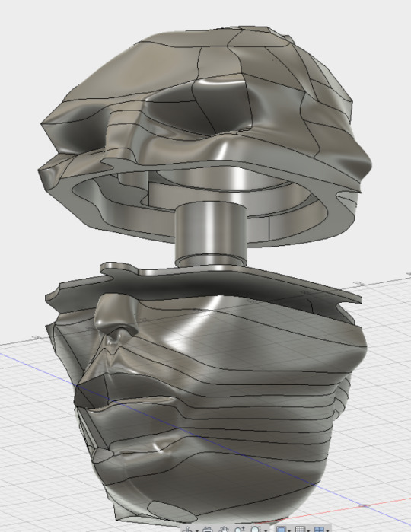Activate the Zoom magnifier tool
The image size is (411, 532).
(x=240, y=529)
